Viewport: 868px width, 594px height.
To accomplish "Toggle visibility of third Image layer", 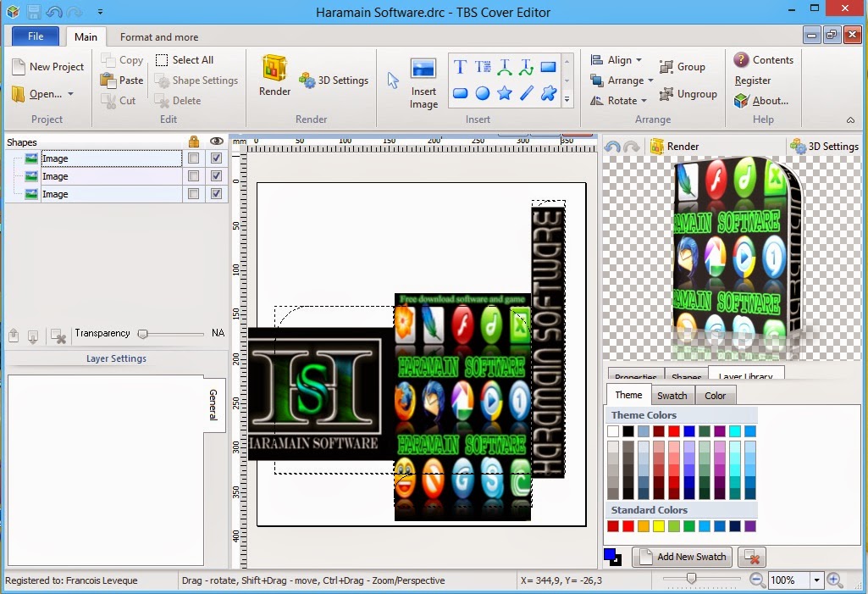I will 217,194.
